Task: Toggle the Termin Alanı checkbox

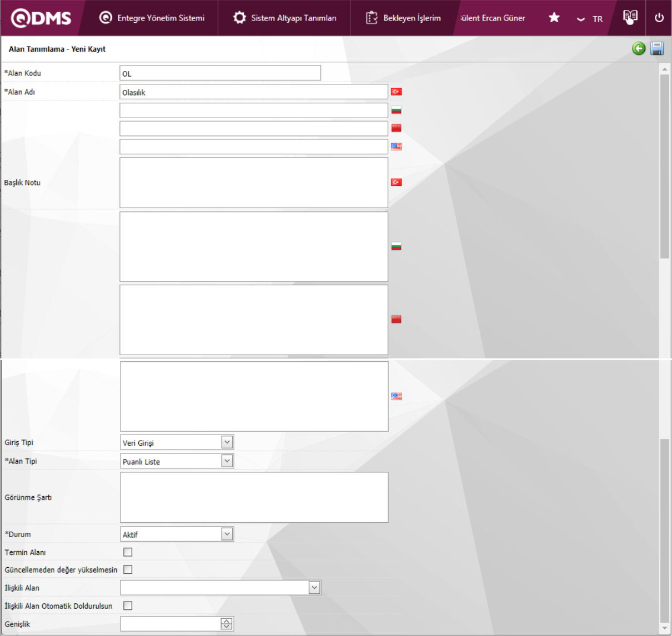Action: (x=128, y=552)
